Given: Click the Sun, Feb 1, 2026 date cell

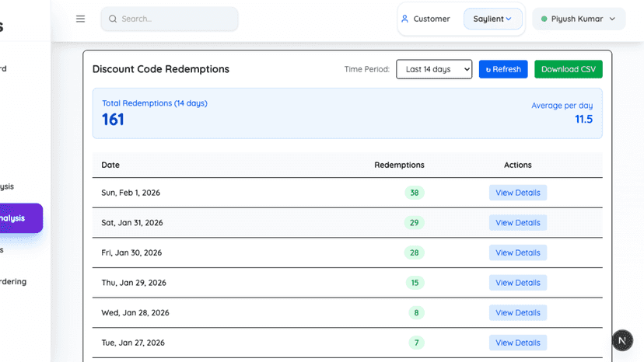Looking at the screenshot, I should 131,193.
